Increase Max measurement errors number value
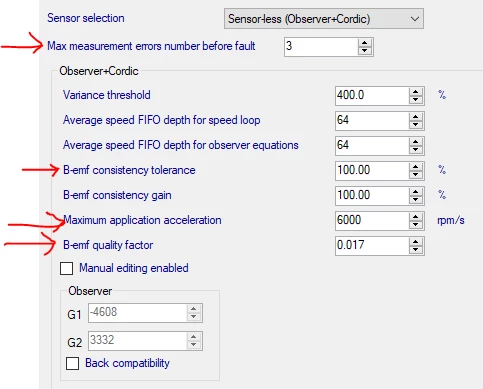 (365, 43)
